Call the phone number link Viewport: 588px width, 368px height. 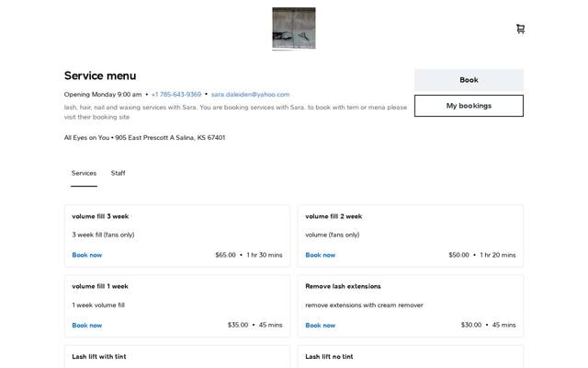click(x=176, y=94)
